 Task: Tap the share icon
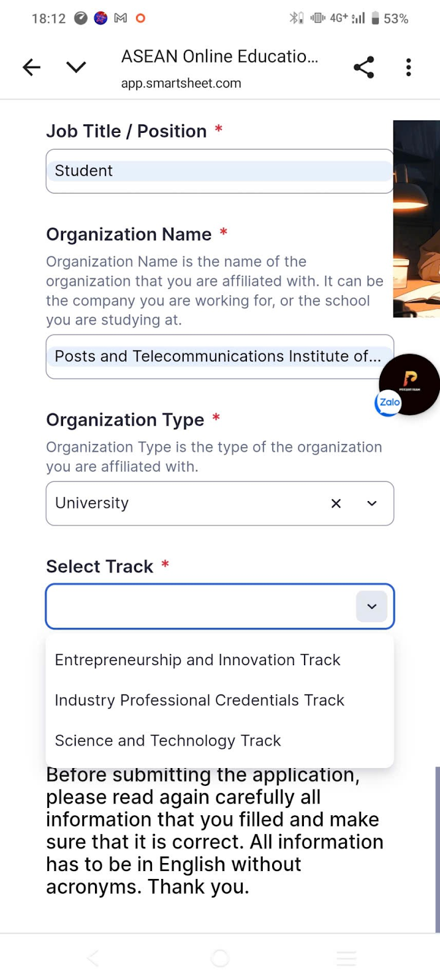(x=363, y=67)
